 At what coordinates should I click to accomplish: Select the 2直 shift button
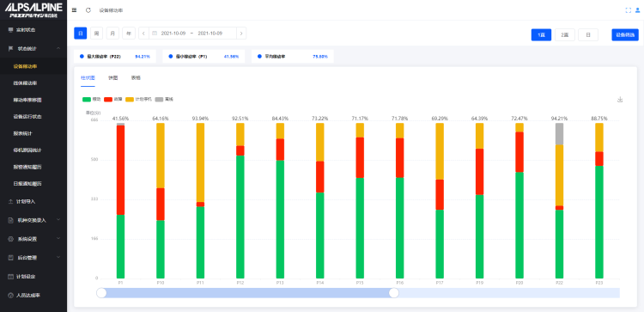(x=565, y=35)
